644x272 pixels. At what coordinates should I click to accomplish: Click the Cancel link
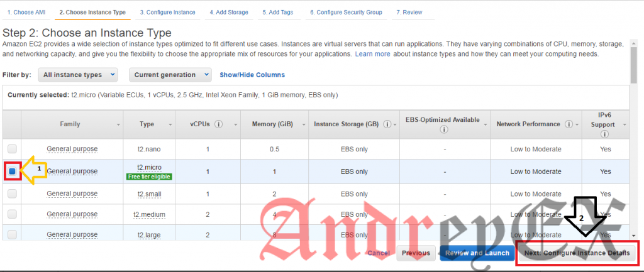coord(379,253)
